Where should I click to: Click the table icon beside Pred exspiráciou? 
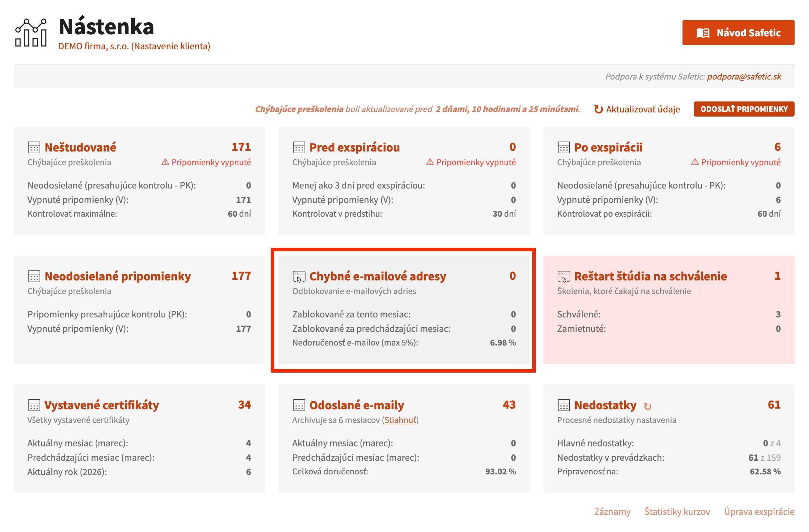tap(299, 147)
